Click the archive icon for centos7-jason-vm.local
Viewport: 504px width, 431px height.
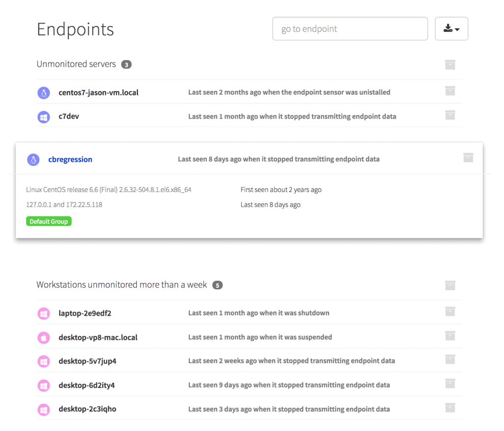pyautogui.click(x=450, y=91)
